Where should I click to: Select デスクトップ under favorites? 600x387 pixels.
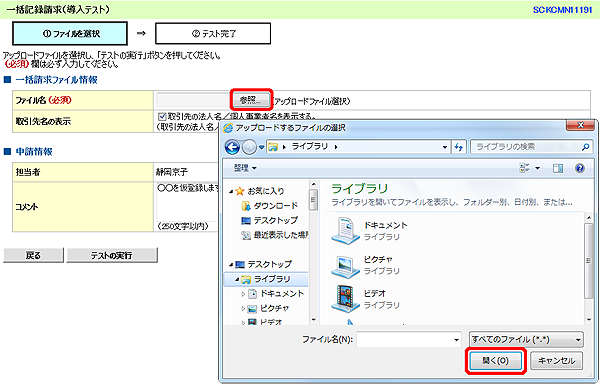point(276,220)
